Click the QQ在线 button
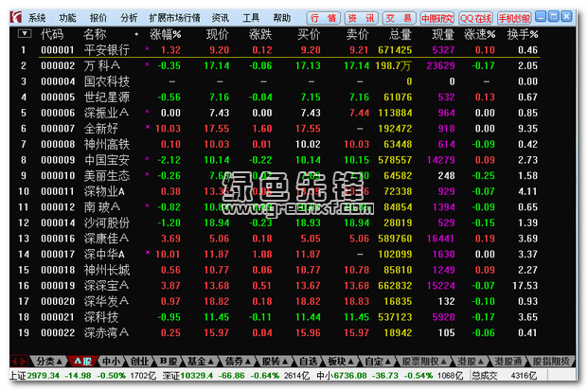588x391 pixels. (475, 18)
